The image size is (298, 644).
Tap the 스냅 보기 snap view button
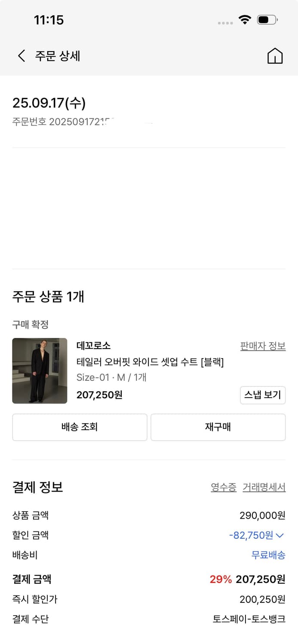point(263,395)
